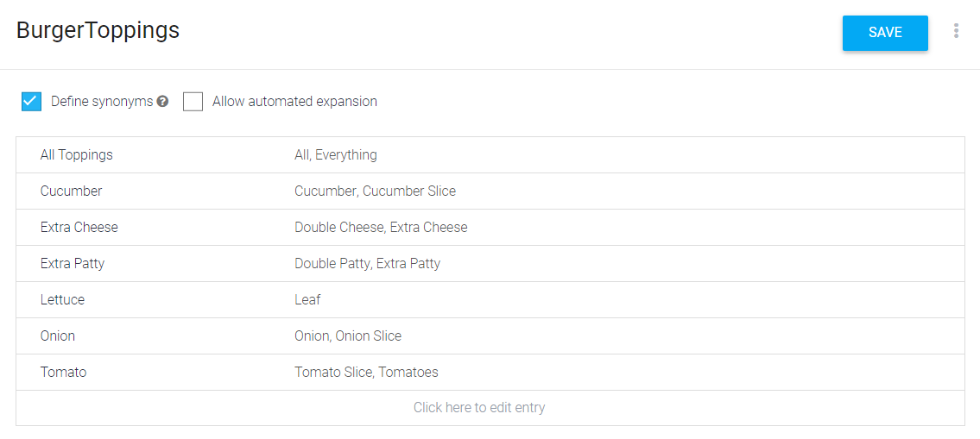
Task: Select the Extra Patty reference value
Action: pyautogui.click(x=72, y=264)
